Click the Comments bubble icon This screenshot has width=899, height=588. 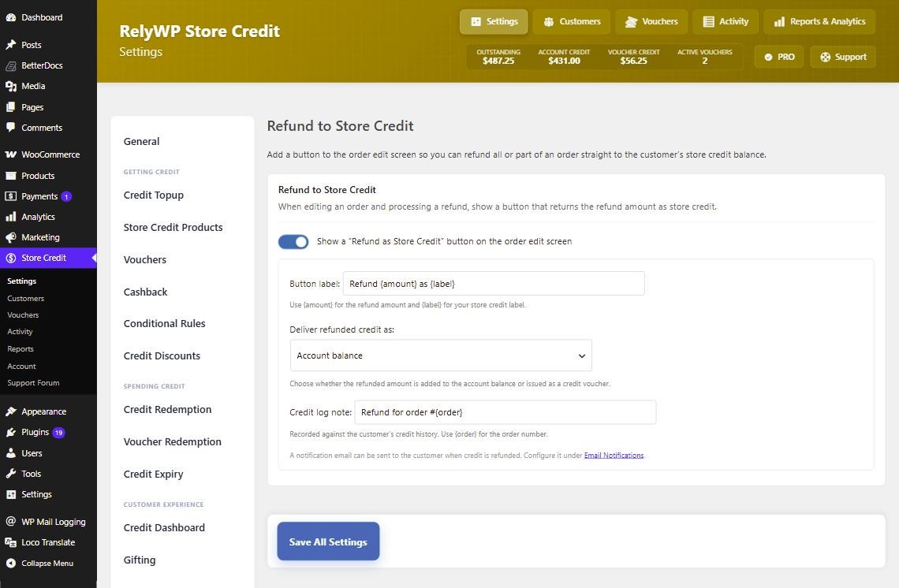click(x=10, y=128)
